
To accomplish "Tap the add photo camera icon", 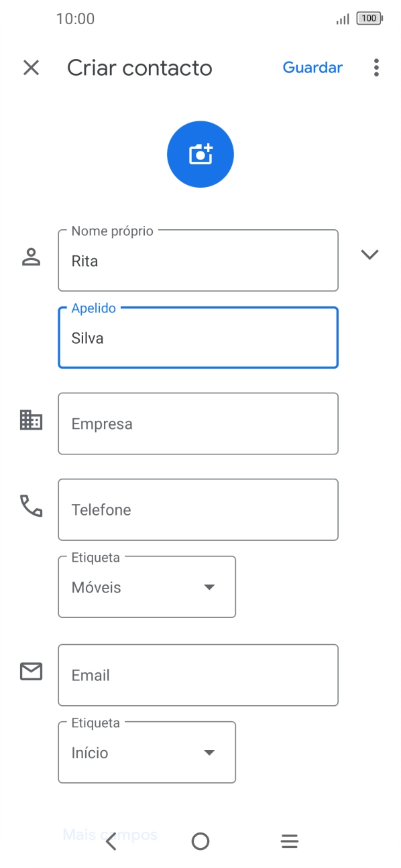I will click(x=200, y=153).
